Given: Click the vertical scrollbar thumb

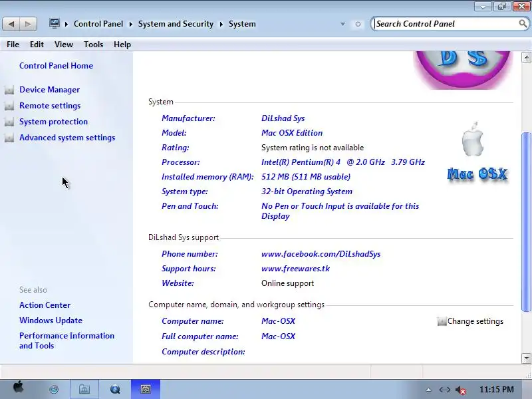Looking at the screenshot, I should (526, 222).
